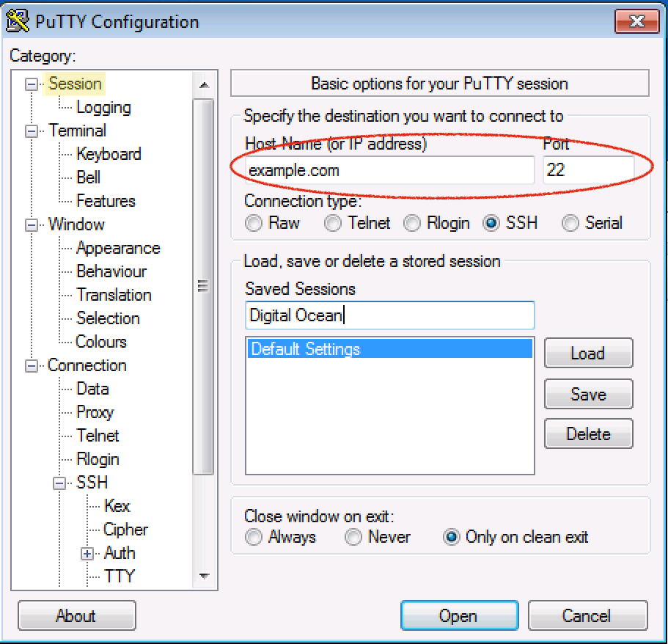
Task: Click the Host Name input field
Action: [x=389, y=171]
